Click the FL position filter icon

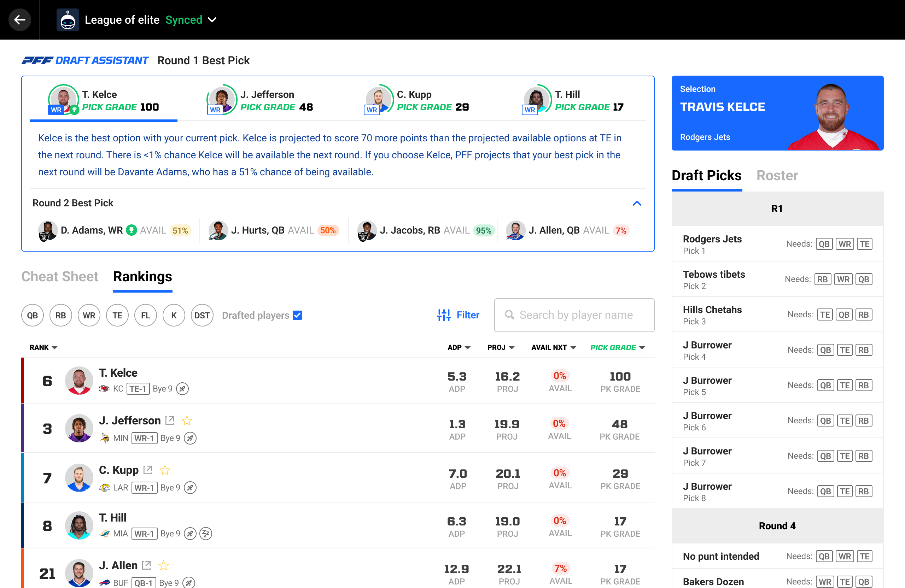click(145, 314)
